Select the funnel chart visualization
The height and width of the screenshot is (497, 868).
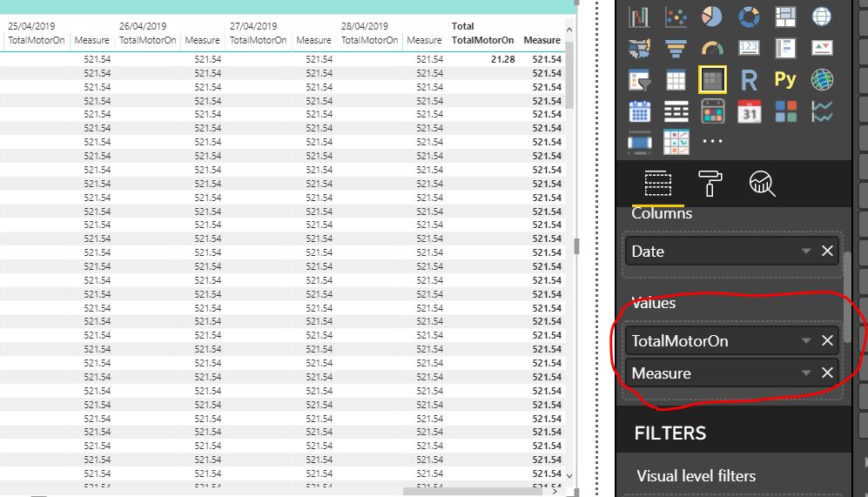coord(676,49)
